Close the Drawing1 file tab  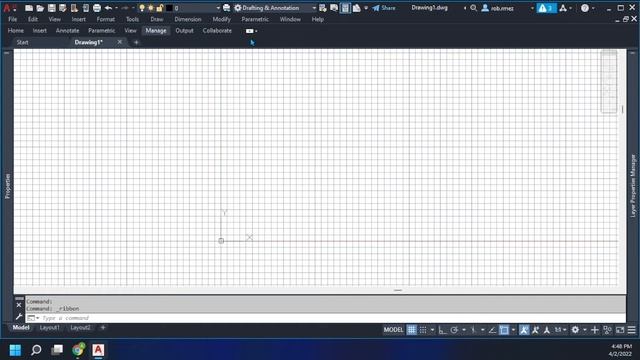[x=120, y=42]
